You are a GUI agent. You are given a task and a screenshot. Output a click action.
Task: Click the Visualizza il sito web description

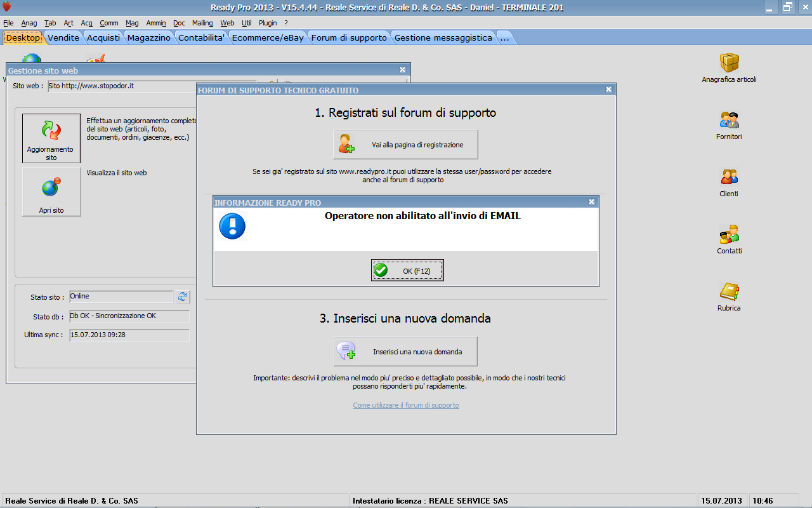click(117, 173)
